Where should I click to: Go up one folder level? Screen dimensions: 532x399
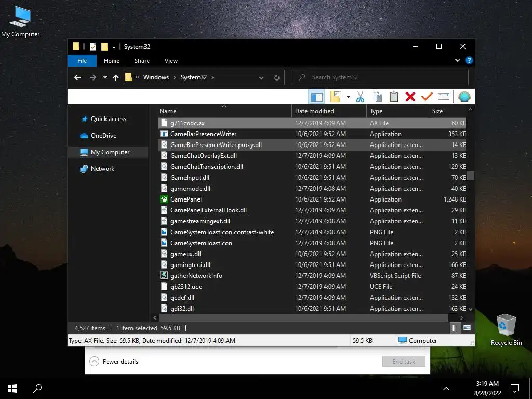tap(116, 78)
